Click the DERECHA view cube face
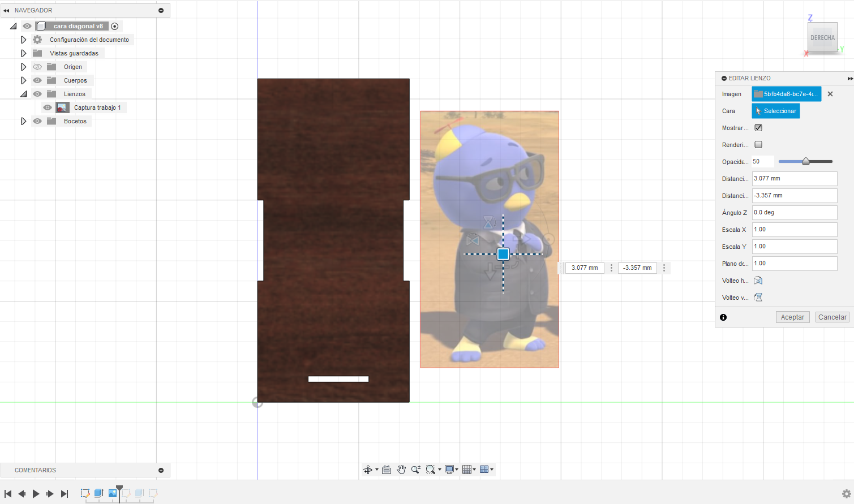The image size is (854, 504). tap(822, 38)
